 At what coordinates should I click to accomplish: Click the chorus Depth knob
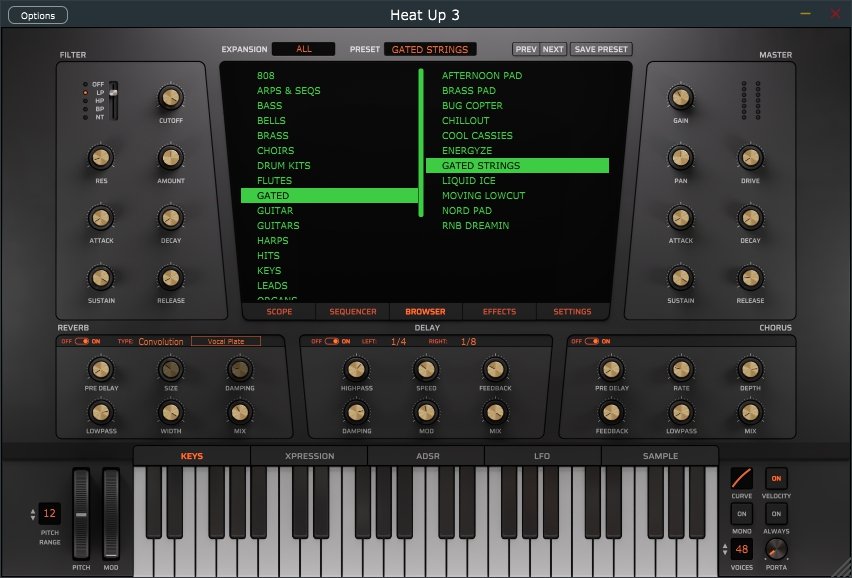click(750, 369)
